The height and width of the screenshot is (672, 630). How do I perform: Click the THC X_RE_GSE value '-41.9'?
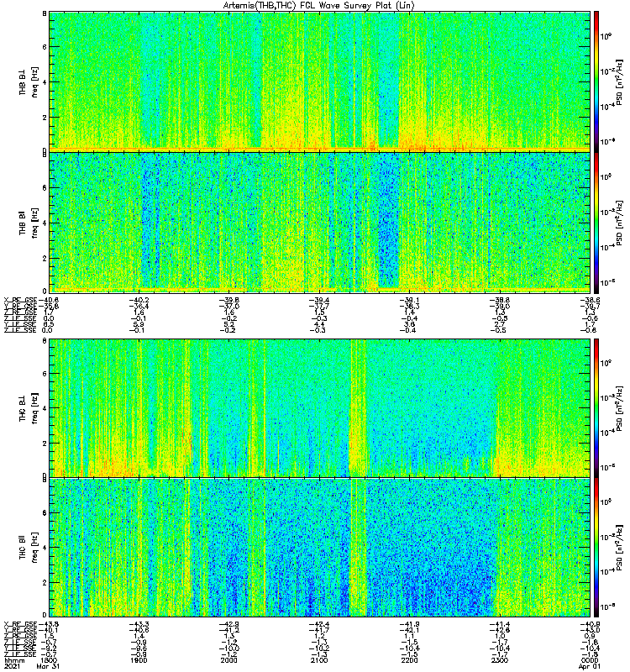click(409, 624)
